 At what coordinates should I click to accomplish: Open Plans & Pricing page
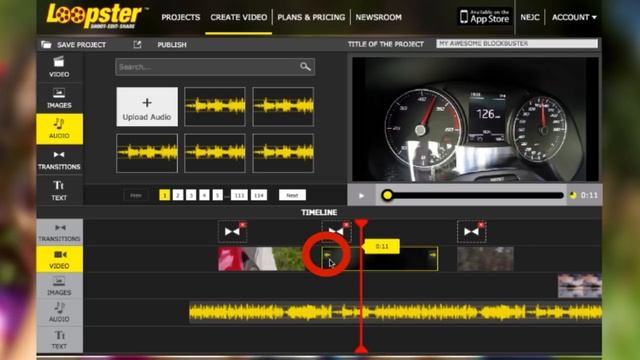pos(311,17)
